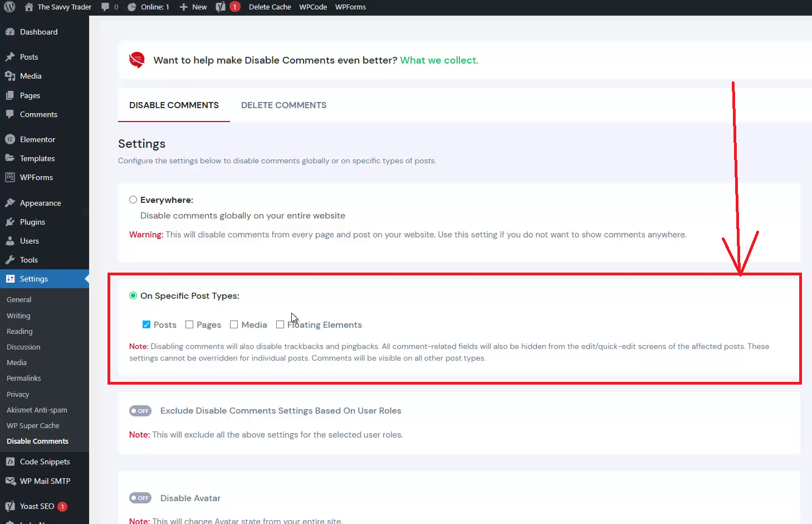Viewport: 812px width, 524px height.
Task: Click Delete Cache in the admin bar
Action: 270,7
